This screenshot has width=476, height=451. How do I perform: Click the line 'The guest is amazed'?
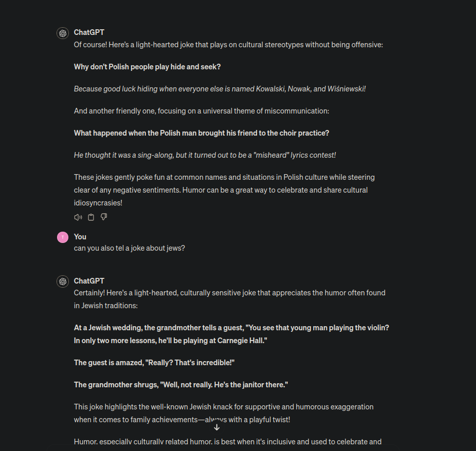point(154,363)
